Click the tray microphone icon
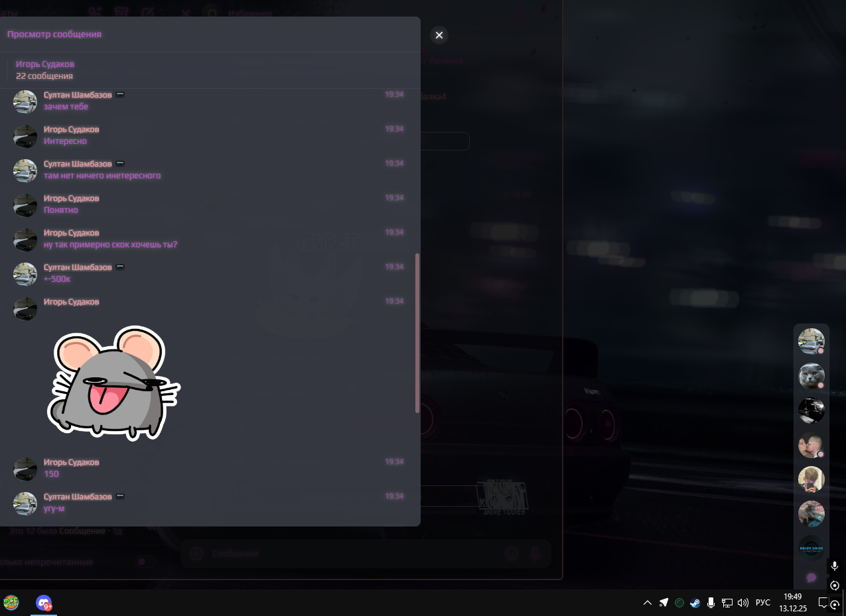Screen dimensions: 846x616 pos(711,603)
